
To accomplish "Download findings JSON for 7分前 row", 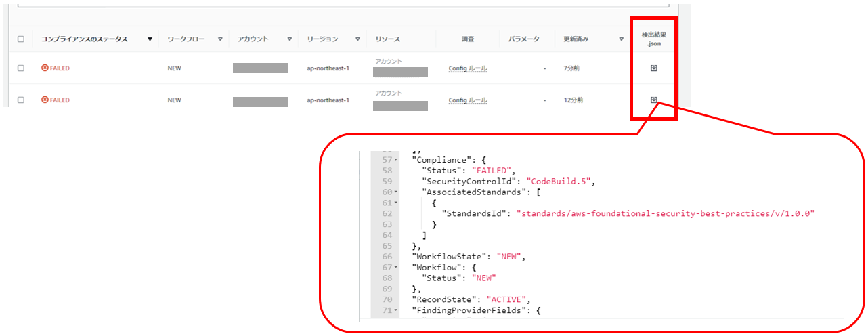I will point(653,68).
